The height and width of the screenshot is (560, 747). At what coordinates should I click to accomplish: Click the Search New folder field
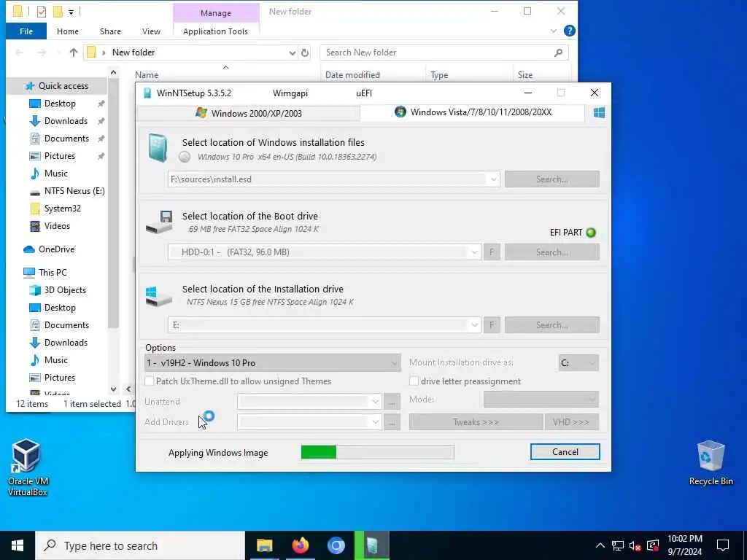click(x=444, y=52)
